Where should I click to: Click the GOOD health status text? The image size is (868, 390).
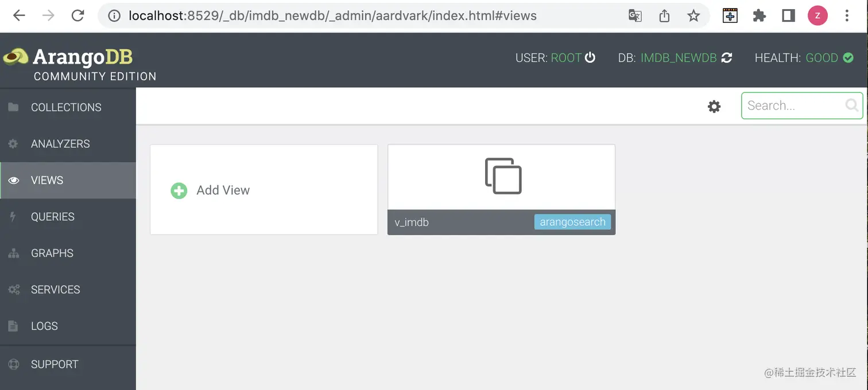pyautogui.click(x=822, y=58)
